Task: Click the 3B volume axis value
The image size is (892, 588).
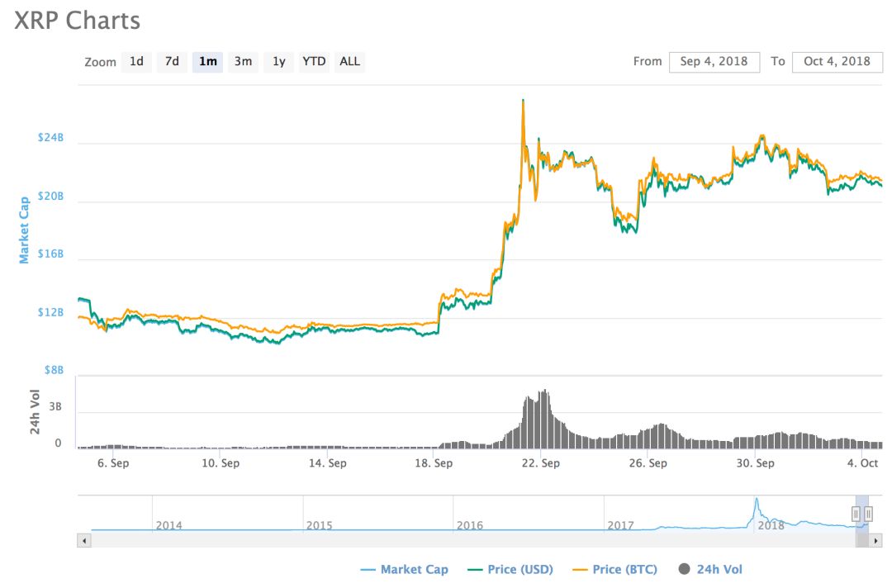Action: (55, 406)
